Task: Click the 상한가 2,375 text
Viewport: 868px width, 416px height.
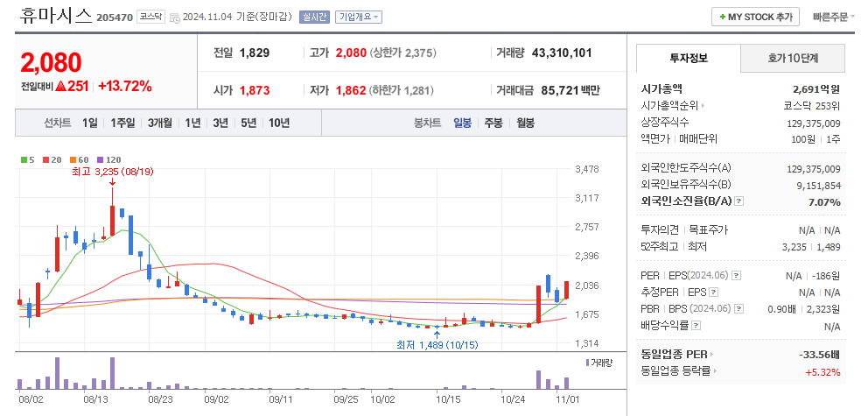Action: pos(403,53)
